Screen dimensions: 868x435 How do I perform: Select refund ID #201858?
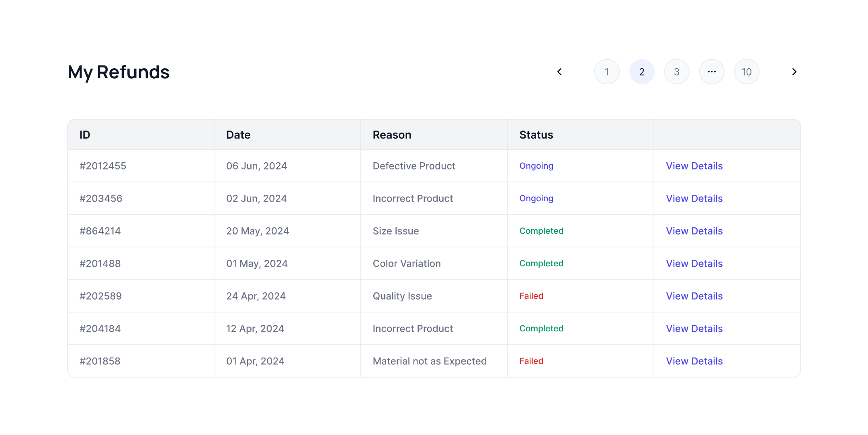[x=100, y=361]
